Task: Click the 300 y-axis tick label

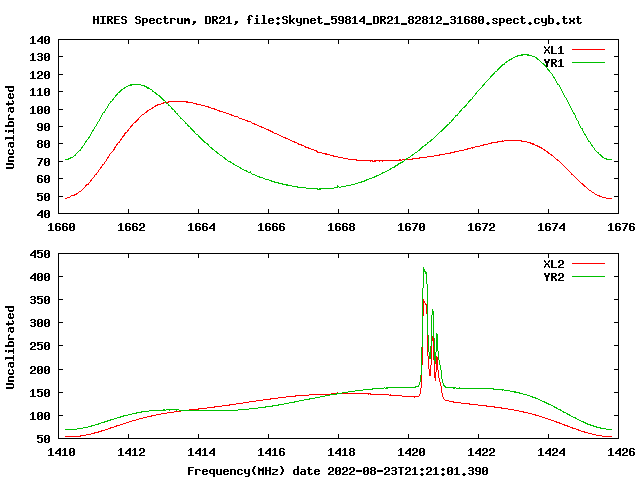Action: [40, 324]
